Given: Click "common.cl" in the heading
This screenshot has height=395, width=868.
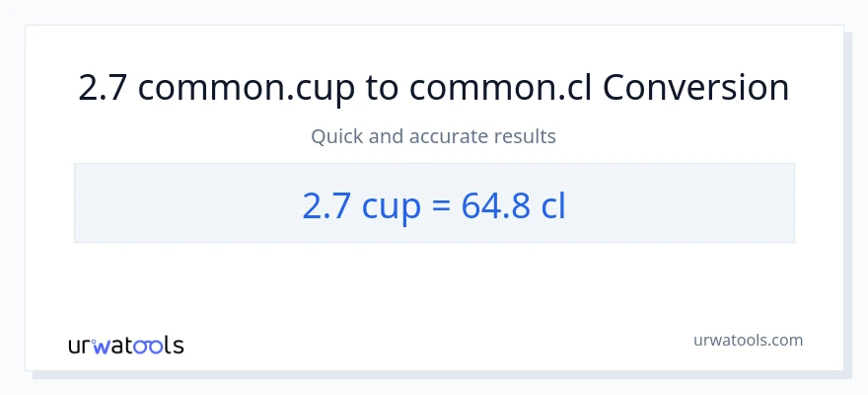Looking at the screenshot, I should click(x=500, y=89).
